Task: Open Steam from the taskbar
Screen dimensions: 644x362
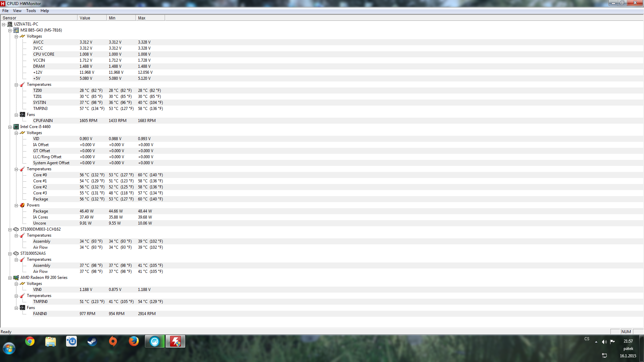Action: point(92,342)
